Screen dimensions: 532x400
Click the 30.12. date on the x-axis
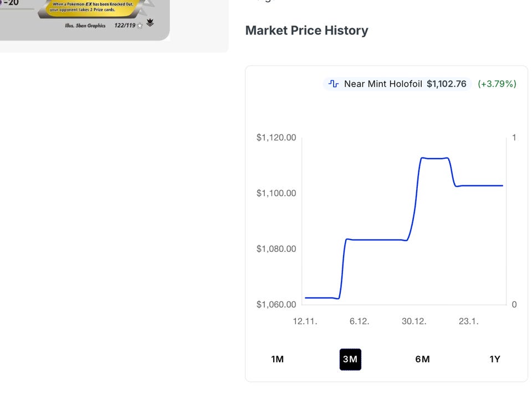414,321
